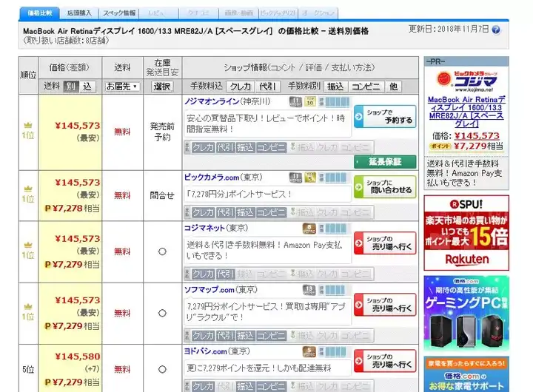Go to ヨドバシ.com's shop sales page button
Viewport: 533px width, 392px height.
(x=385, y=361)
